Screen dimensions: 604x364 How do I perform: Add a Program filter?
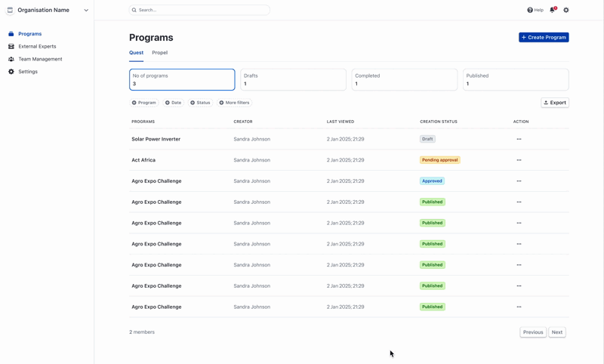pyautogui.click(x=143, y=103)
